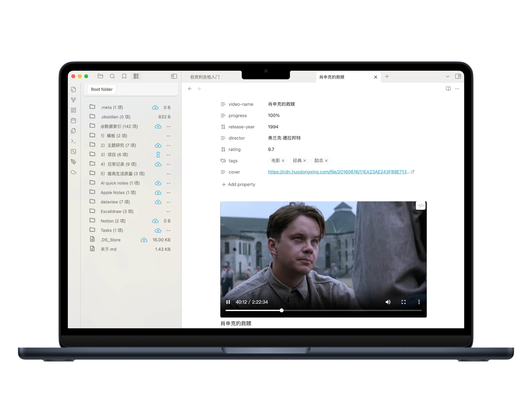This screenshot has width=532, height=399.
Task: Open the bookmarks panel icon
Action: 124,76
